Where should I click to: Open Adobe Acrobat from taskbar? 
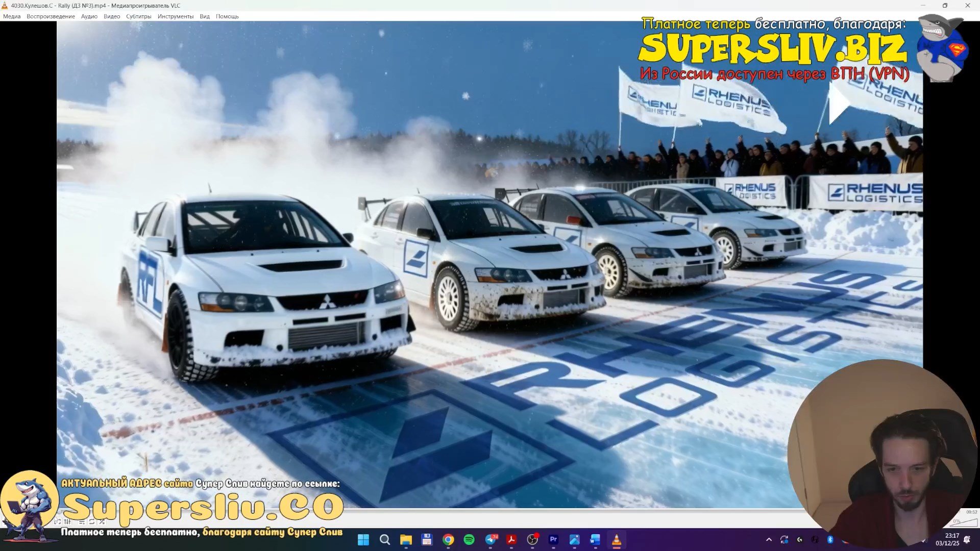tap(511, 540)
